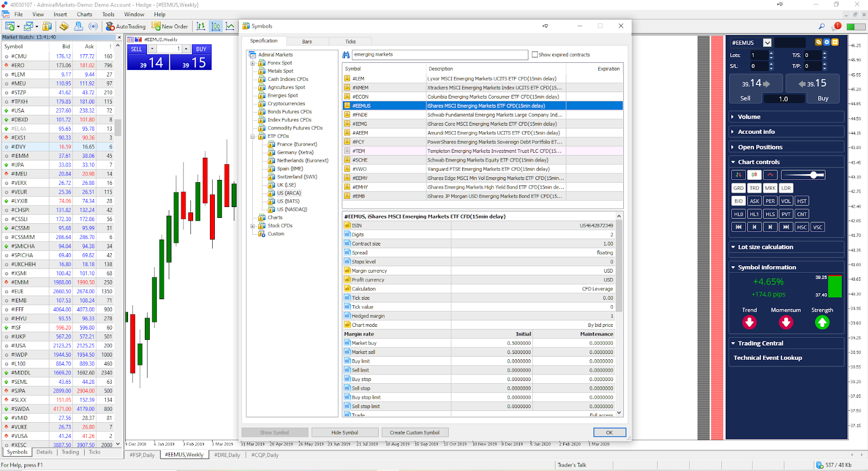Click the orange copy icon in trade panel
Screen dimensions: 868x471
[819, 42]
